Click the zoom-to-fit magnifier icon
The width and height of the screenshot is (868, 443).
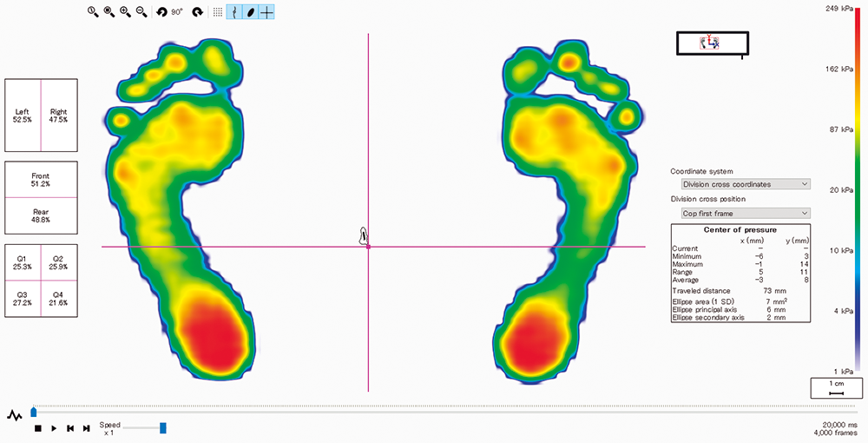click(x=109, y=12)
